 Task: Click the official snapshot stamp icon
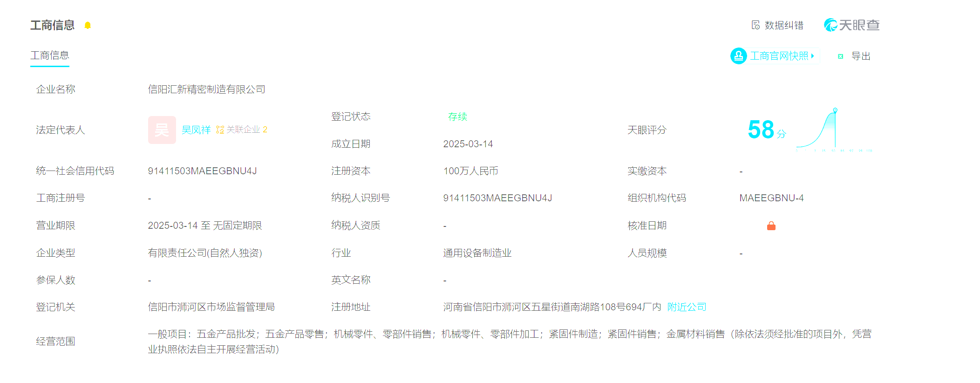tap(738, 56)
